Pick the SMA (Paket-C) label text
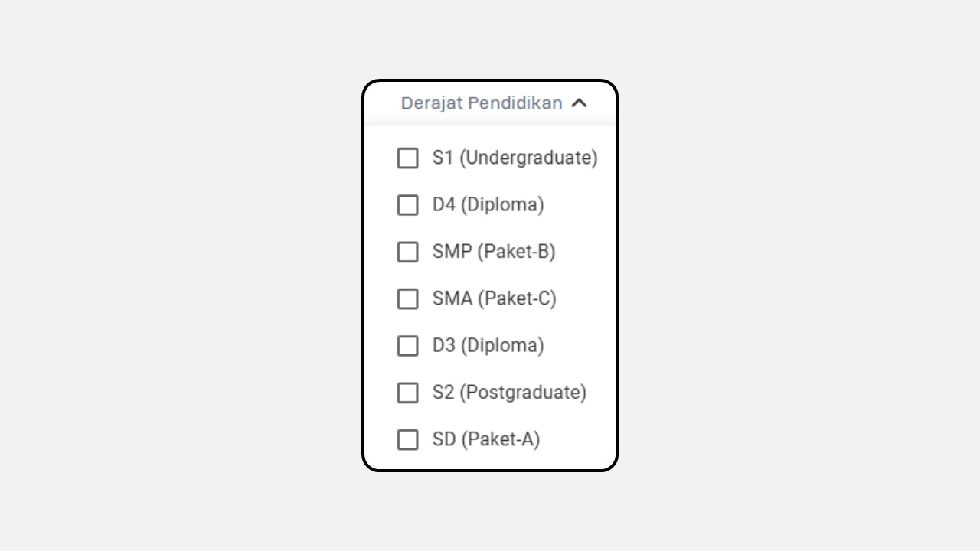This screenshot has height=551, width=980. (494, 298)
